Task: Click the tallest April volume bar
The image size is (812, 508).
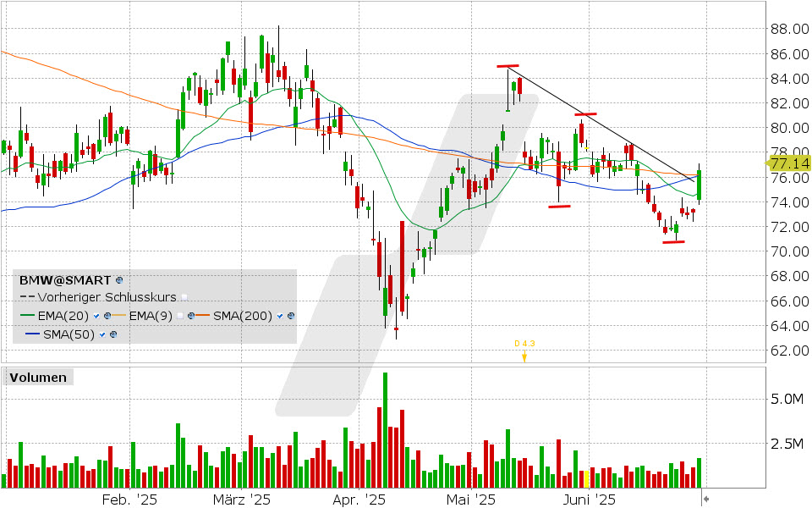Action: pos(385,430)
